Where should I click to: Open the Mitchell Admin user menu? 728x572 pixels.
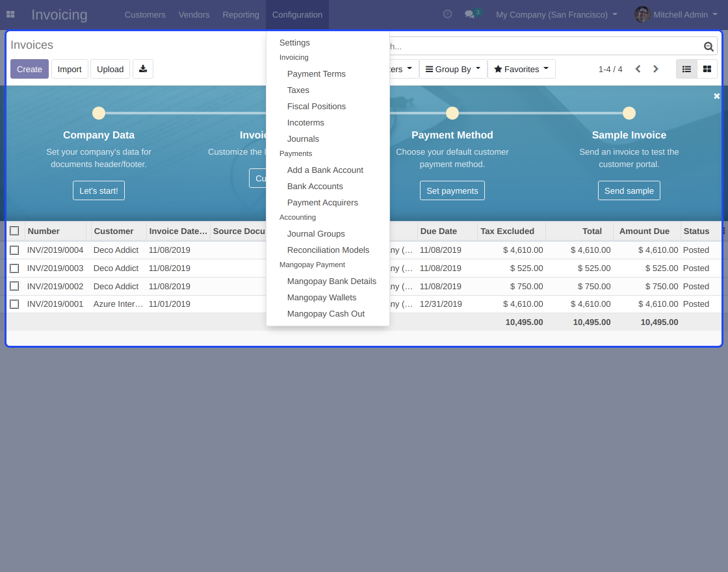click(676, 14)
